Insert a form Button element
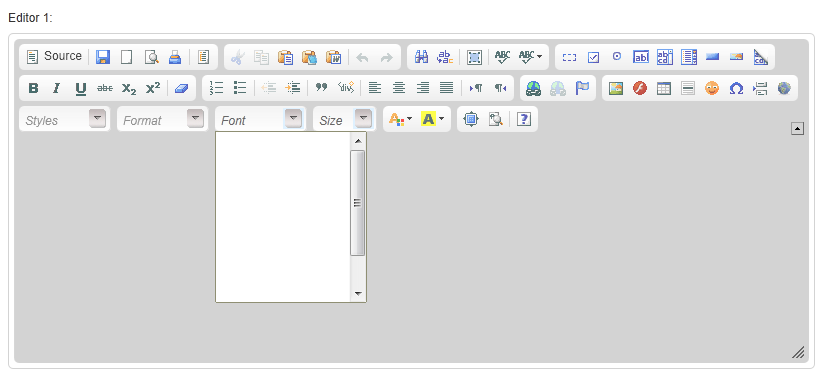This screenshot has height=379, width=819. [x=712, y=57]
